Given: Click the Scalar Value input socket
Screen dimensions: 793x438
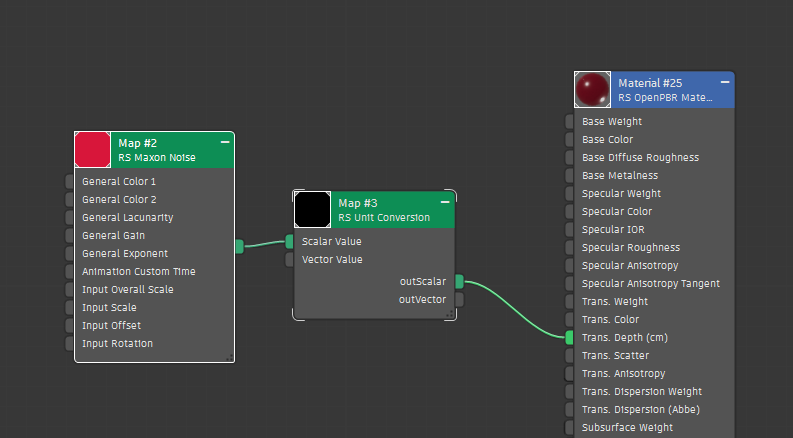Looking at the screenshot, I should (290, 241).
